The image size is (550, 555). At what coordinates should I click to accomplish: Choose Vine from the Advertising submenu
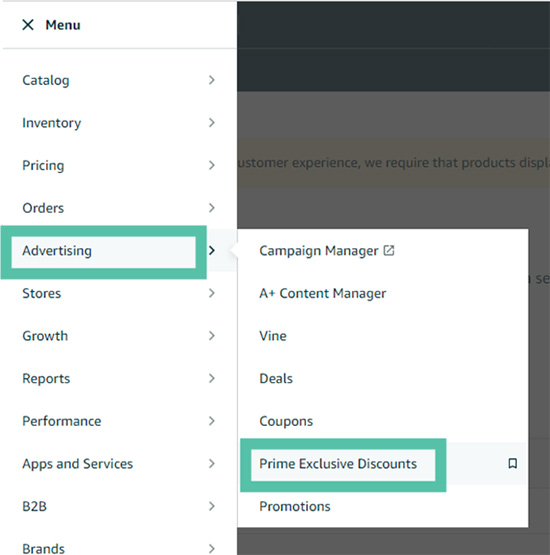273,336
